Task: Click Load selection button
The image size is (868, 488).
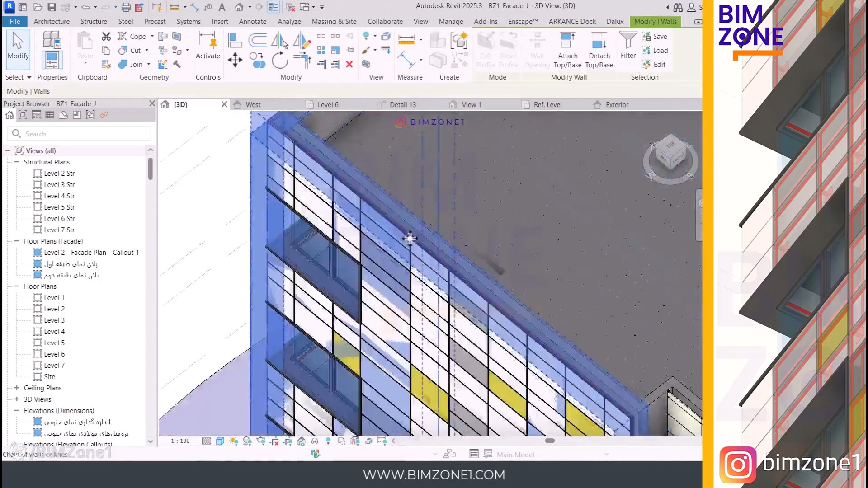Action: [655, 50]
